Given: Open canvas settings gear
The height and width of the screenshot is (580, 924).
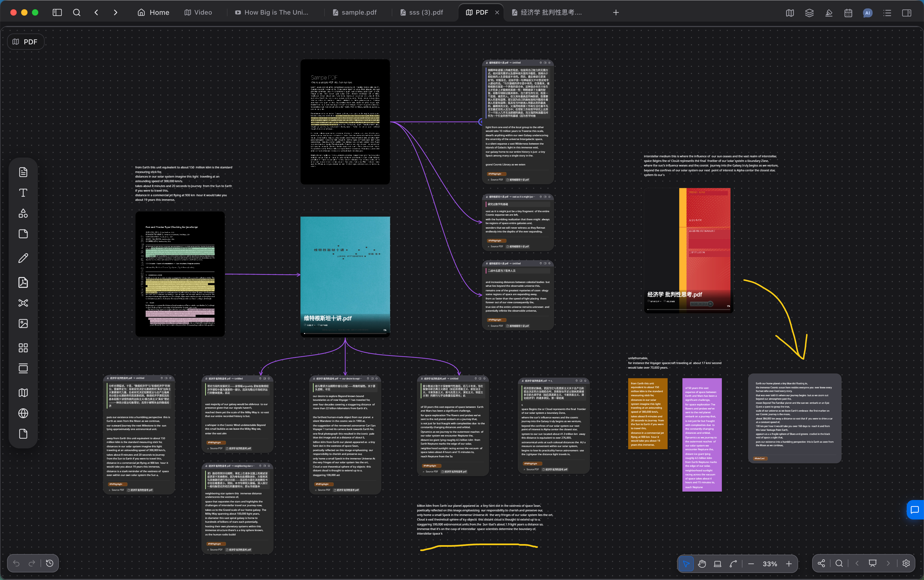Looking at the screenshot, I should (x=906, y=563).
